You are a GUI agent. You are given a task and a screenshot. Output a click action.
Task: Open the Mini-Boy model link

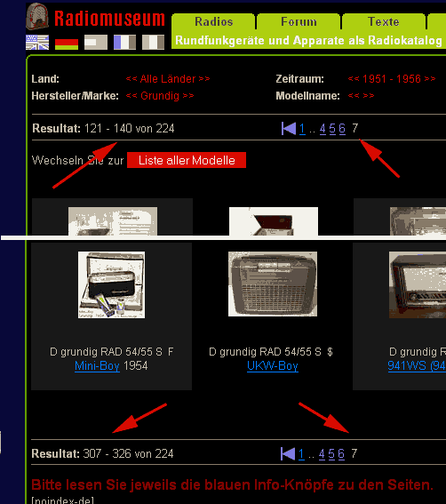coord(98,366)
